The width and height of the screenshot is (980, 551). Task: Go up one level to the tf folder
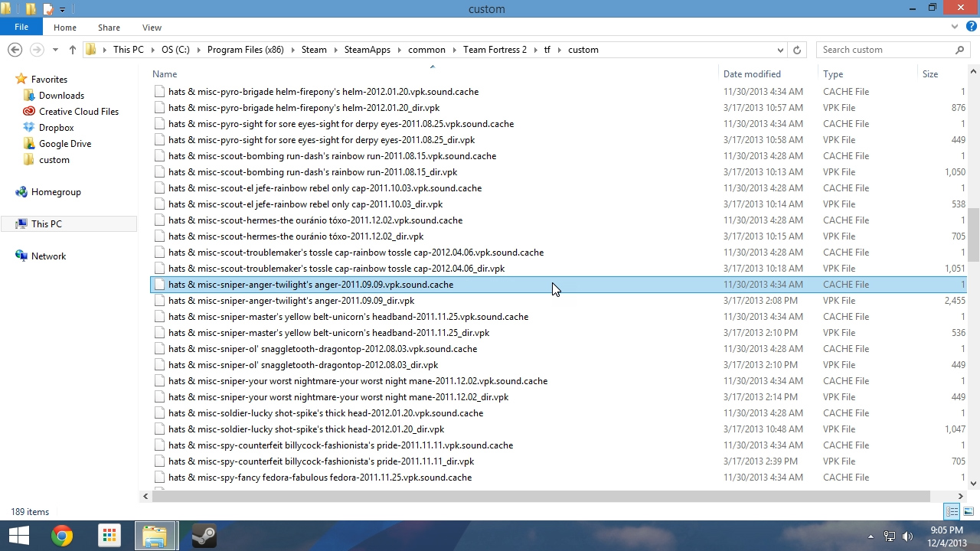(x=72, y=50)
